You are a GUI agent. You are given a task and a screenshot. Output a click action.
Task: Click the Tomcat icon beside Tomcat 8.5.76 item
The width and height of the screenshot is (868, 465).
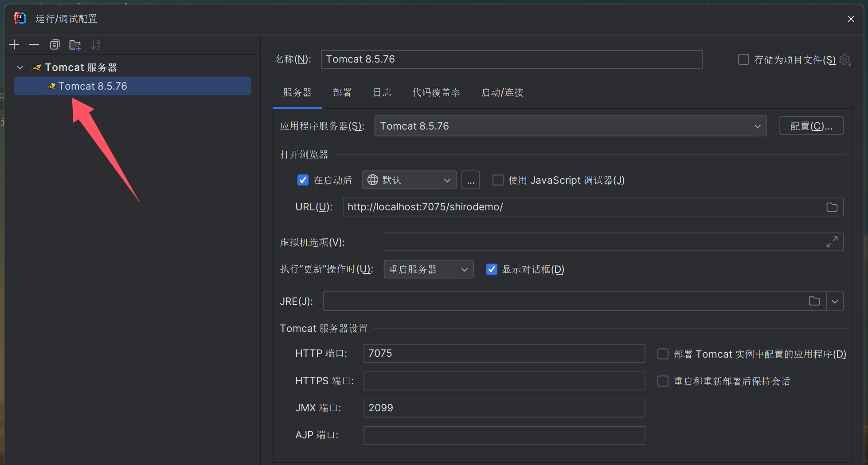51,86
